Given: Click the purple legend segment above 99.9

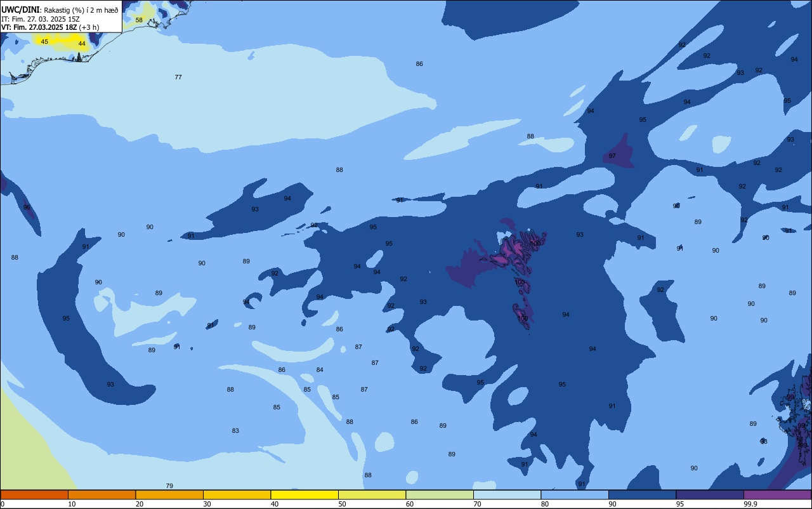Looking at the screenshot, I should [777, 494].
